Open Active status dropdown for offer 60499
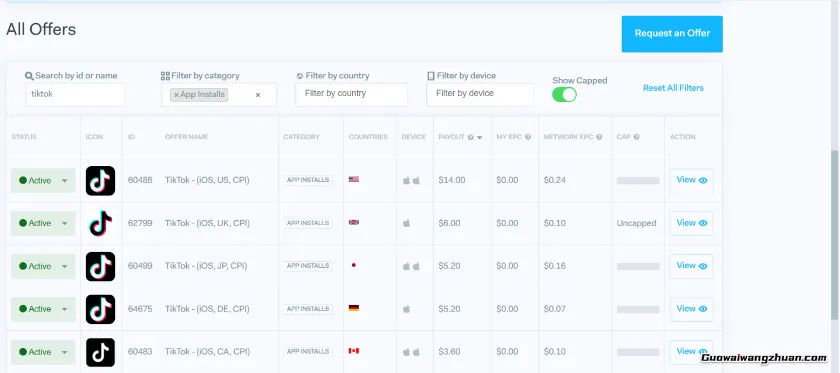The image size is (840, 373). (43, 266)
